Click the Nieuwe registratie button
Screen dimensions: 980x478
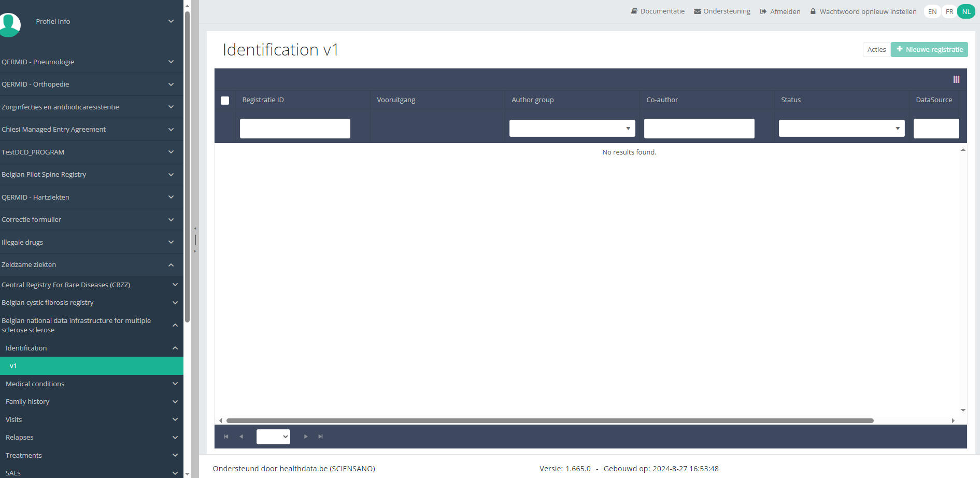(929, 50)
